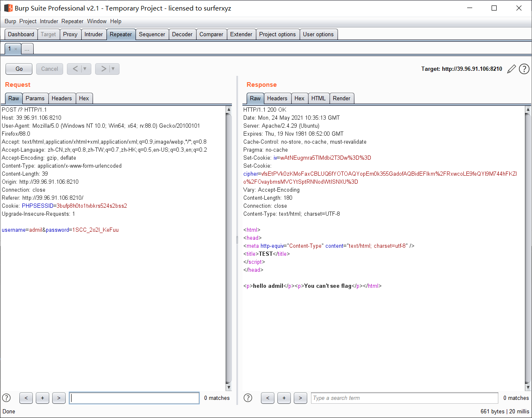This screenshot has height=418, width=532.
Task: Open the Burp menu
Action: pyautogui.click(x=11, y=21)
